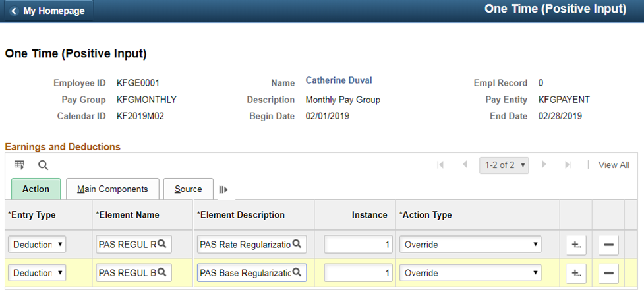Click the Show all columns icon
The width and height of the screenshot is (644, 294).
[223, 190]
